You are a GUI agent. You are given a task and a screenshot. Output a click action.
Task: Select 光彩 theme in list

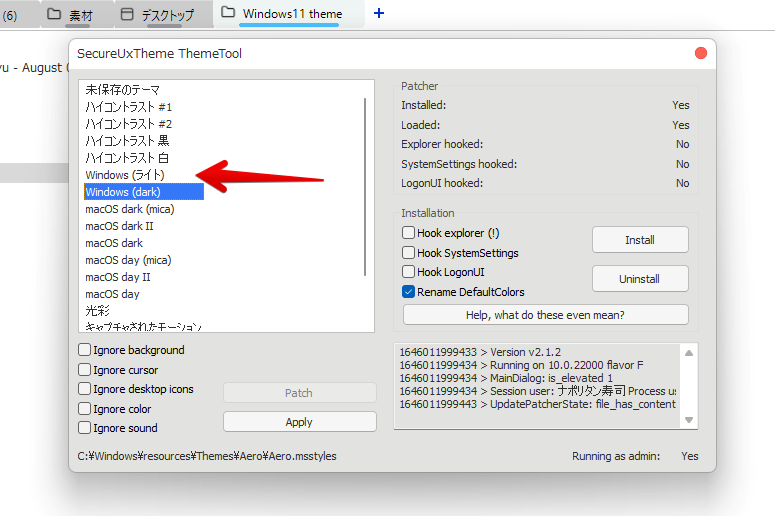(97, 311)
